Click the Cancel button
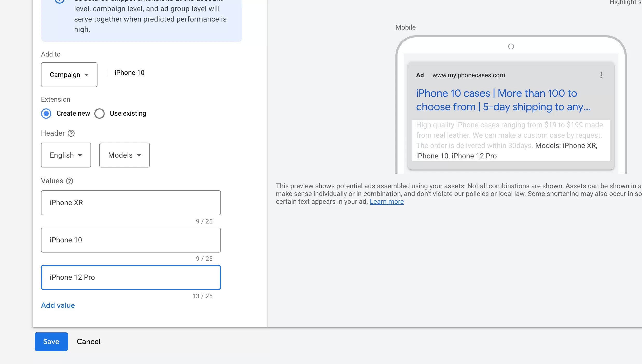 point(89,342)
